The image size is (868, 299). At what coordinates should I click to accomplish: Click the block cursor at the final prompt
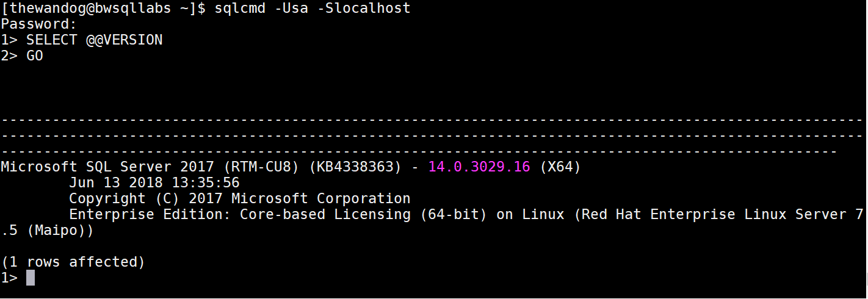31,278
